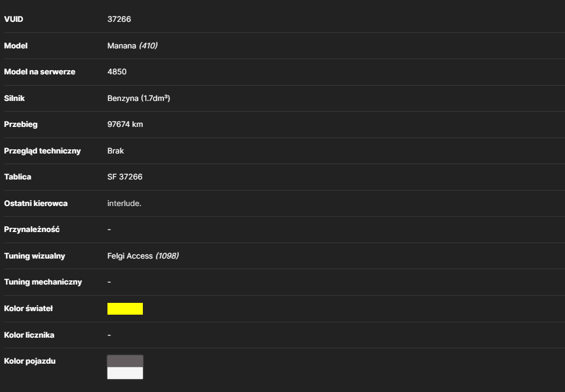
Task: Select the SF 37266 plate number
Action: pos(125,177)
